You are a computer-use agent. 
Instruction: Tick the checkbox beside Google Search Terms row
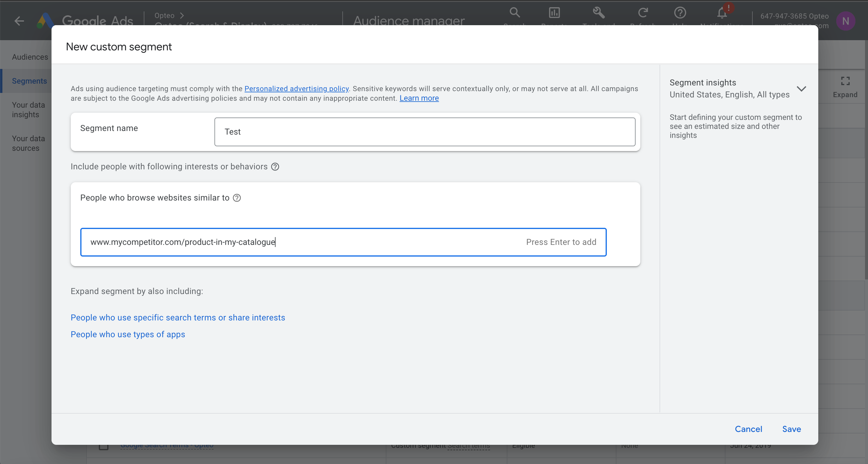(103, 447)
